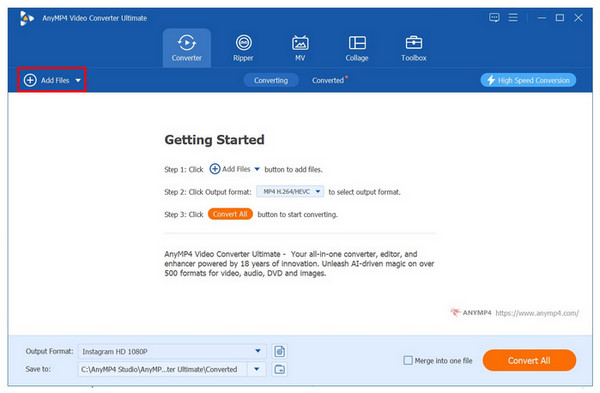Click Add Files icon in Getting Started Step 1
This screenshot has height=393, width=600.
pyautogui.click(x=215, y=169)
